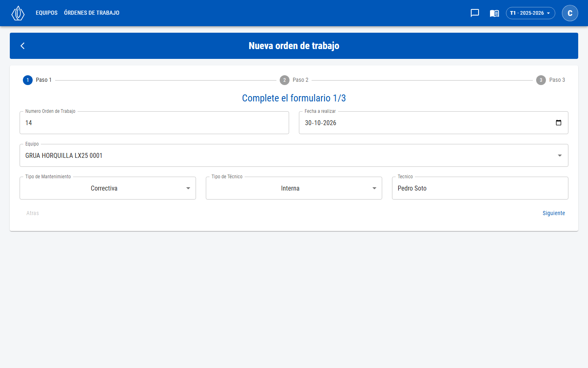Expand the Equipo dropdown arrow
Viewport: 588px width, 368px height.
pos(560,155)
